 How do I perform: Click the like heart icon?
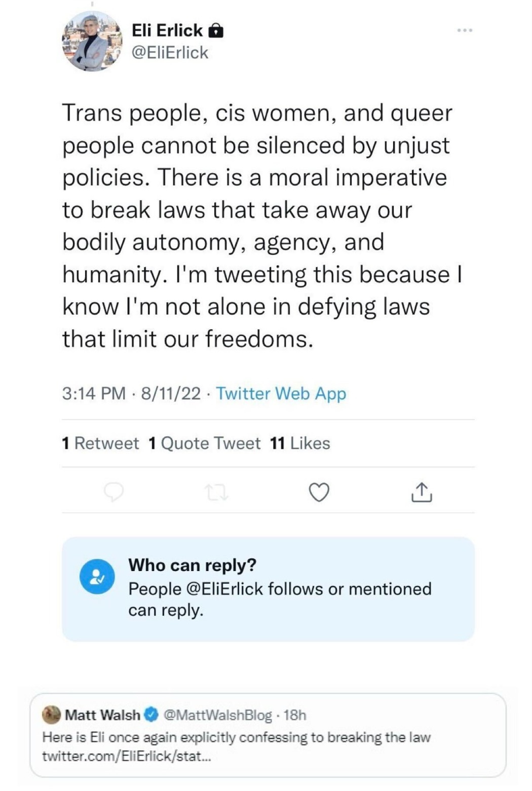point(319,492)
